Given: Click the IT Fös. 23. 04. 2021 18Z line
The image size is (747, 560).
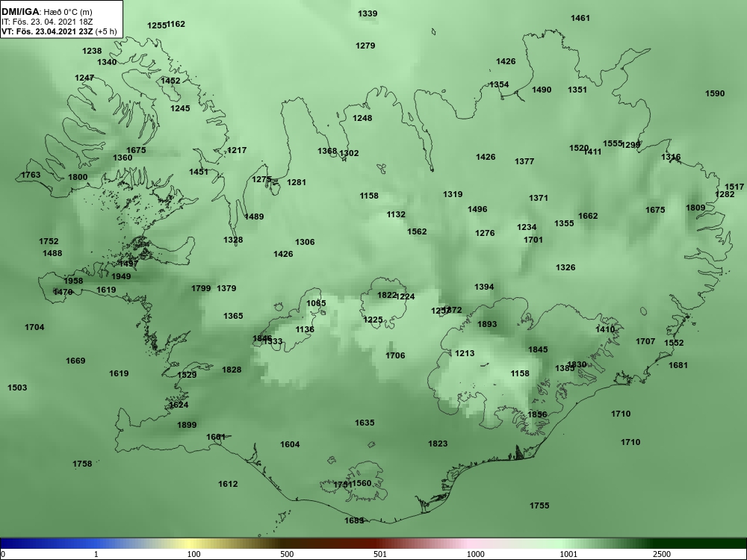Looking at the screenshot, I should (47, 22).
